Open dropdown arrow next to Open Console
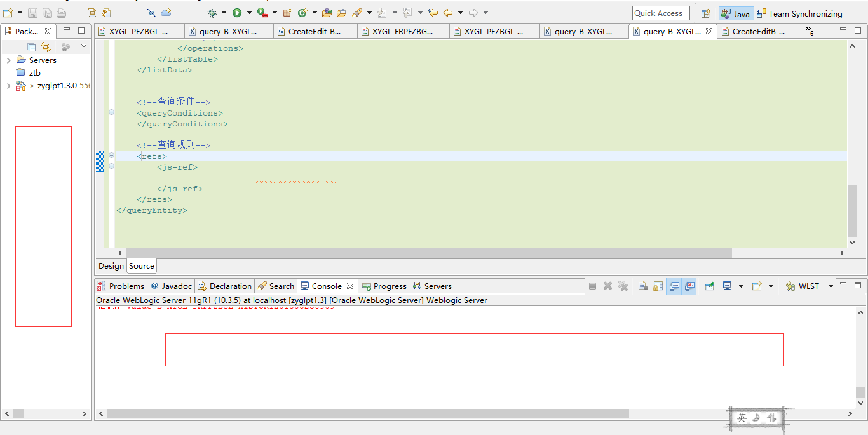Image resolution: width=868 pixels, height=435 pixels. (x=771, y=287)
